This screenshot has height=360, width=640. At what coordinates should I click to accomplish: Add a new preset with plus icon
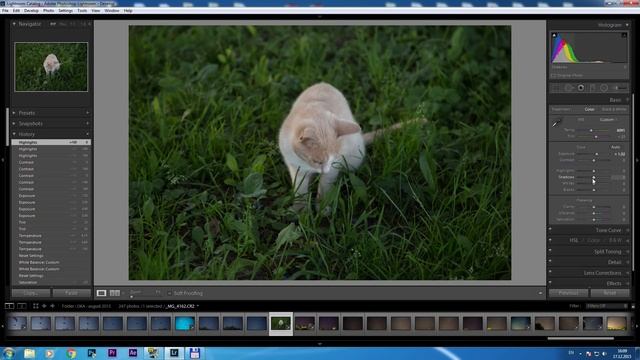click(x=87, y=113)
